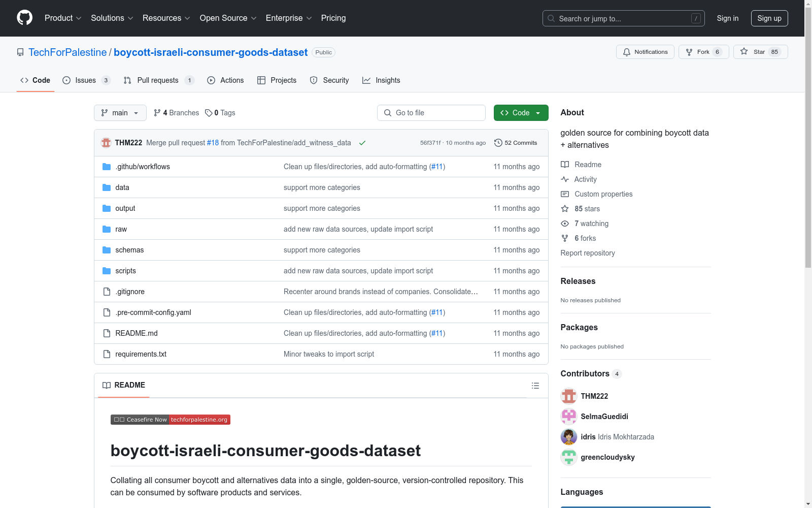Switch to the Pull requests tab
This screenshot has width=812, height=508.
coord(159,80)
